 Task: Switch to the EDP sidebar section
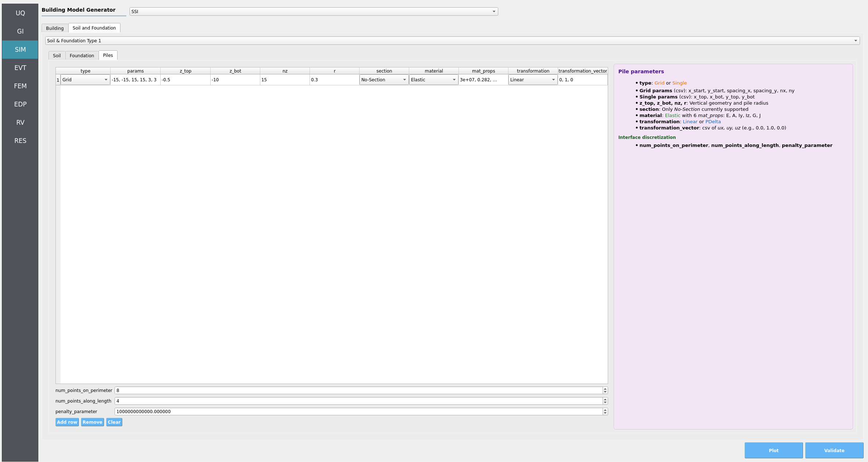click(x=20, y=104)
